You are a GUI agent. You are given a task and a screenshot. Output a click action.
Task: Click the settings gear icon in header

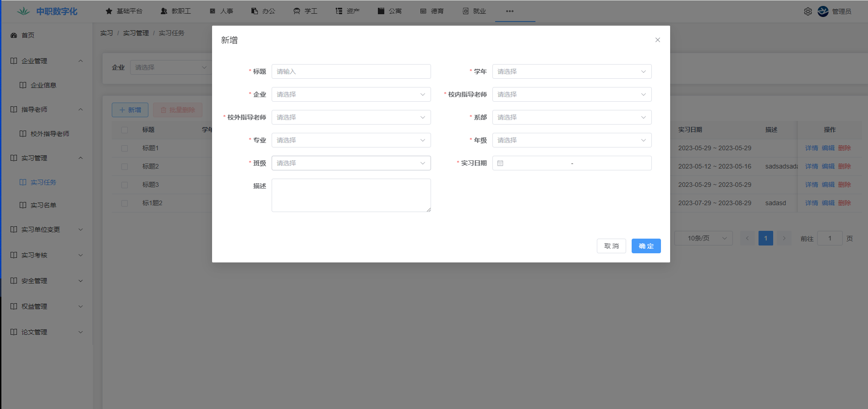coord(808,11)
